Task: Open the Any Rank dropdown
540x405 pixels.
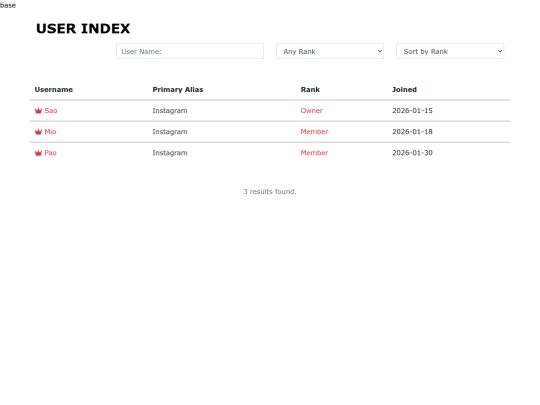Action: [x=330, y=51]
